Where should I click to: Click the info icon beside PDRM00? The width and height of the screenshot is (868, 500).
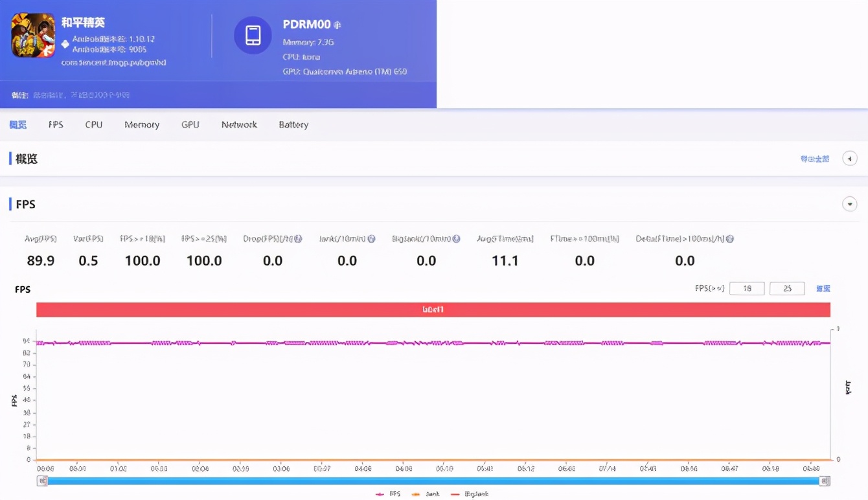pos(337,25)
